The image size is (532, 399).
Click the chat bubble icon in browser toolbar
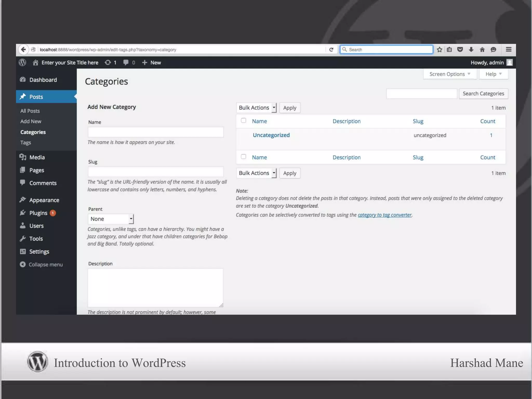click(x=493, y=50)
